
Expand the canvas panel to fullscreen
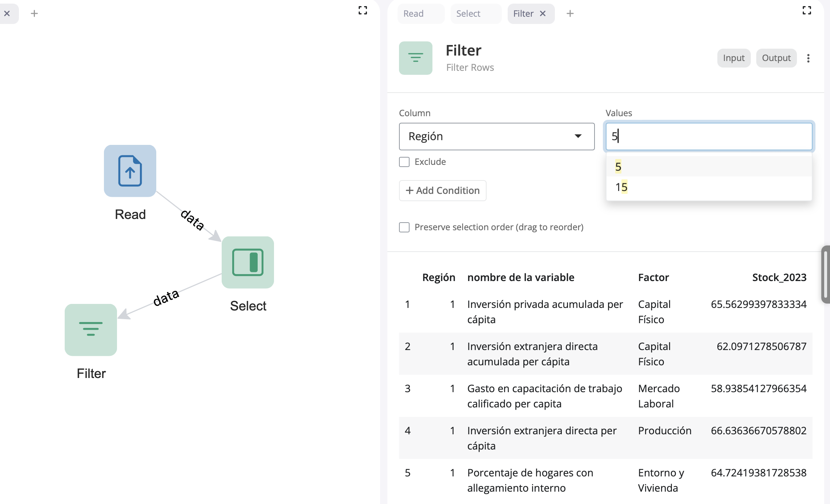point(362,11)
